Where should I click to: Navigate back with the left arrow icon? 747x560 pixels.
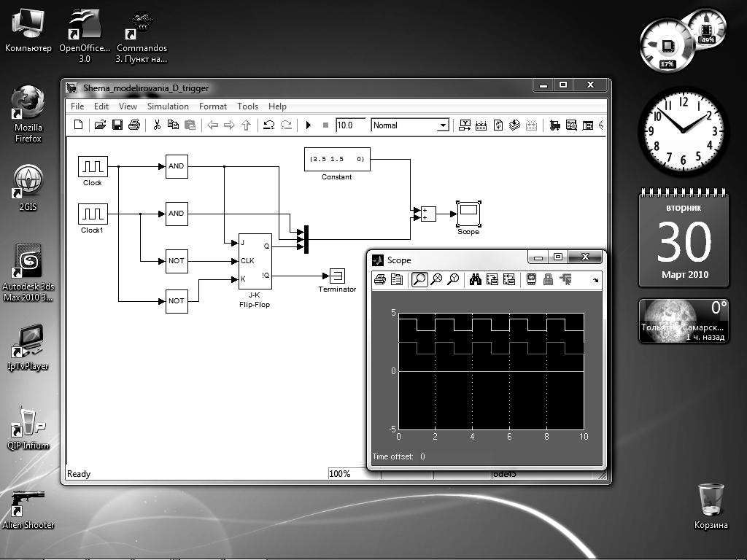[212, 125]
